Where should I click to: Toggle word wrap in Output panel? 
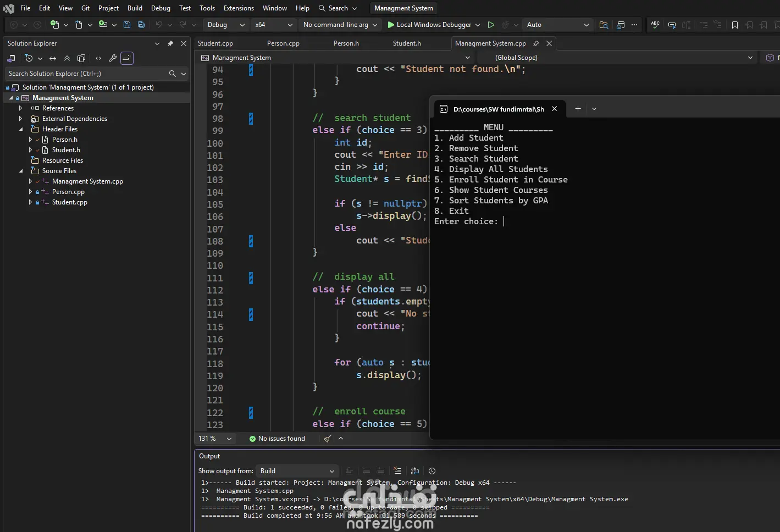[415, 471]
